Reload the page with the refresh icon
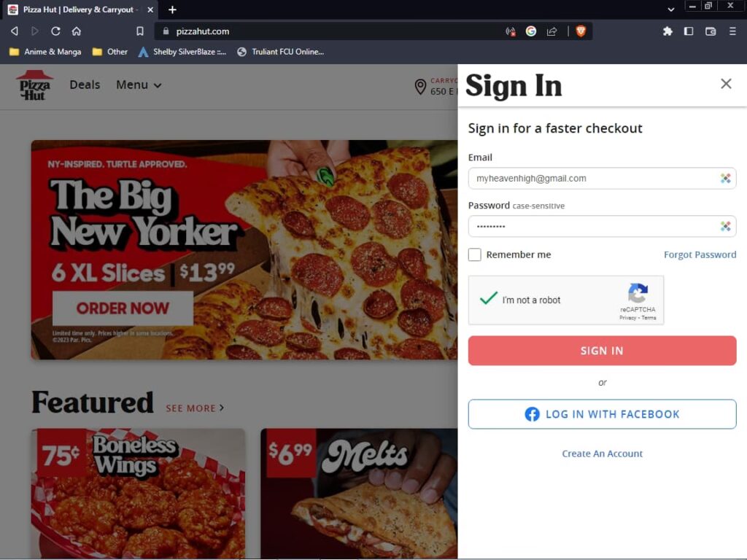Screen dimensions: 747x560 55,31
